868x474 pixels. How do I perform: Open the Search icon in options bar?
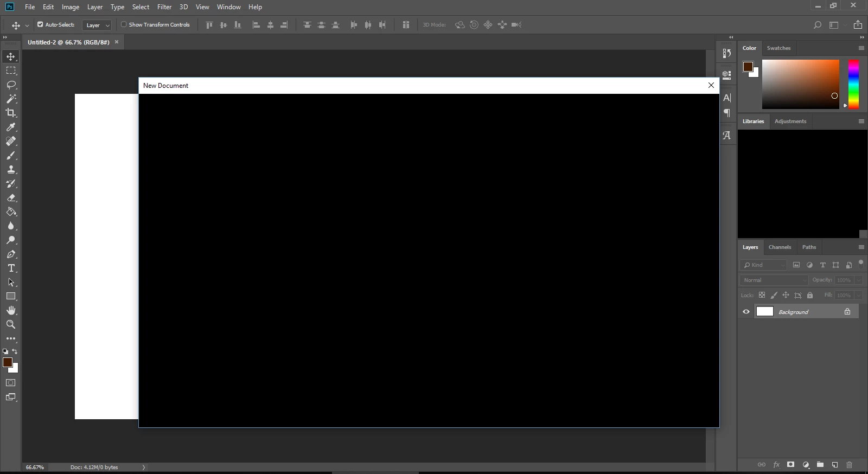click(818, 25)
